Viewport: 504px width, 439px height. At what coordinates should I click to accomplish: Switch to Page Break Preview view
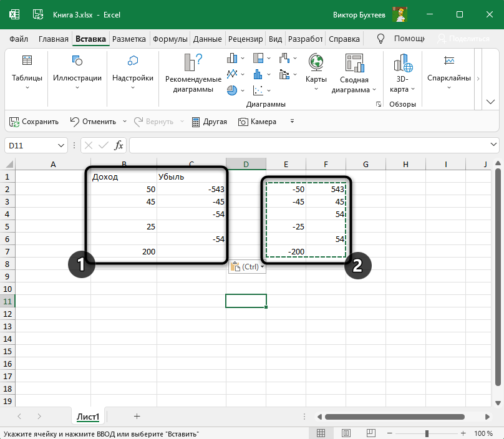(x=371, y=433)
